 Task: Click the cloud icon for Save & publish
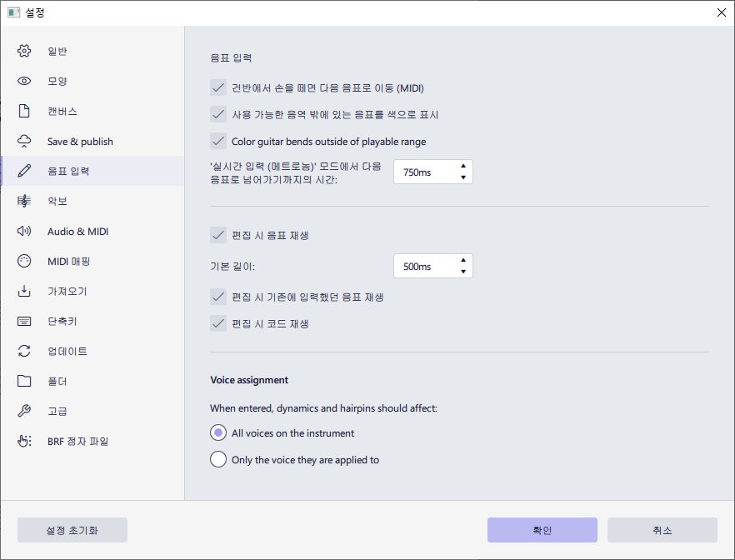(x=24, y=141)
